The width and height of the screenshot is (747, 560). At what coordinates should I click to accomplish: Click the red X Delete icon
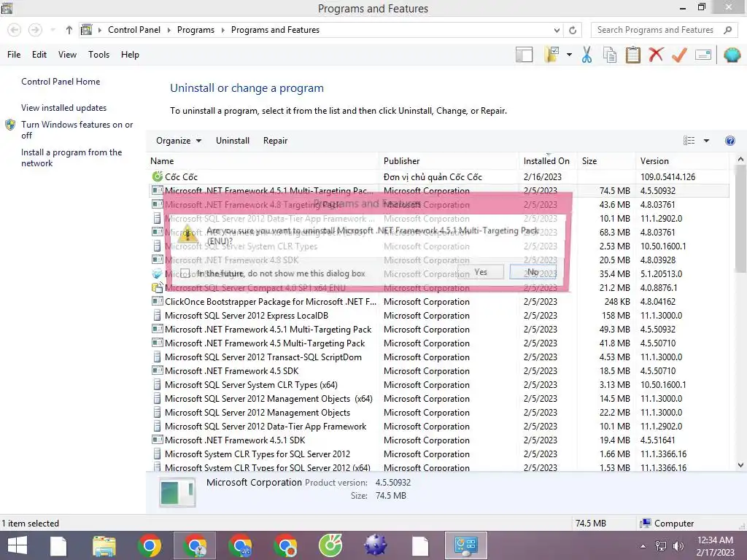656,54
